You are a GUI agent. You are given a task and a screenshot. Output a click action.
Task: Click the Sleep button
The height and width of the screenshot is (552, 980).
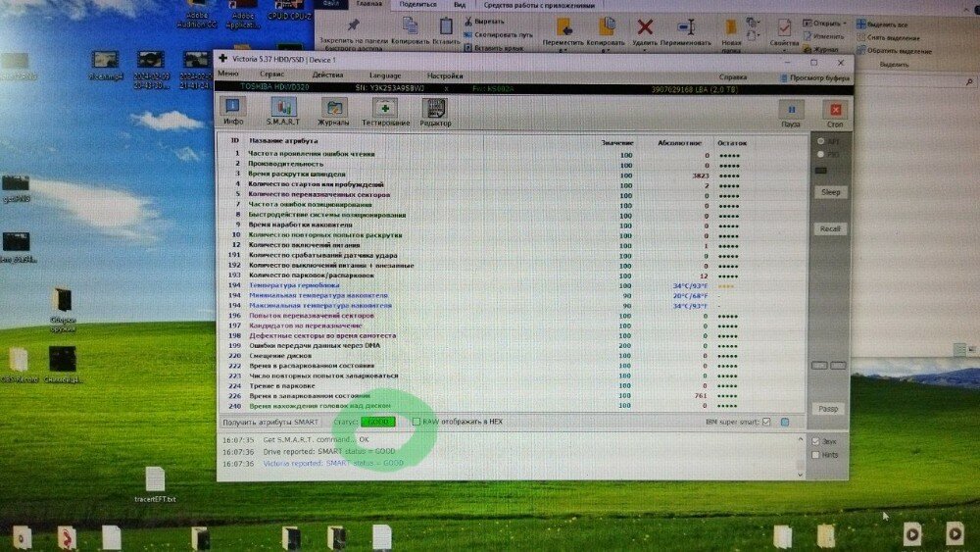pyautogui.click(x=831, y=192)
